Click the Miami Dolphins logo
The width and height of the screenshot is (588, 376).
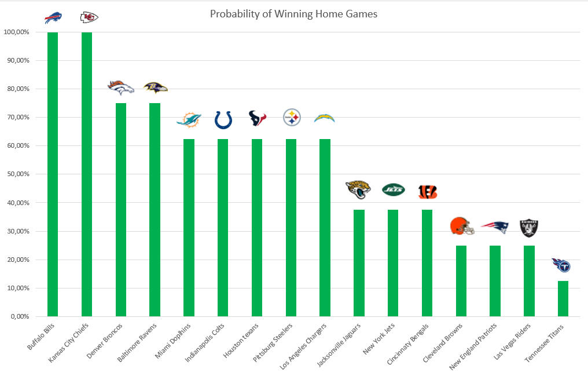pyautogui.click(x=189, y=120)
